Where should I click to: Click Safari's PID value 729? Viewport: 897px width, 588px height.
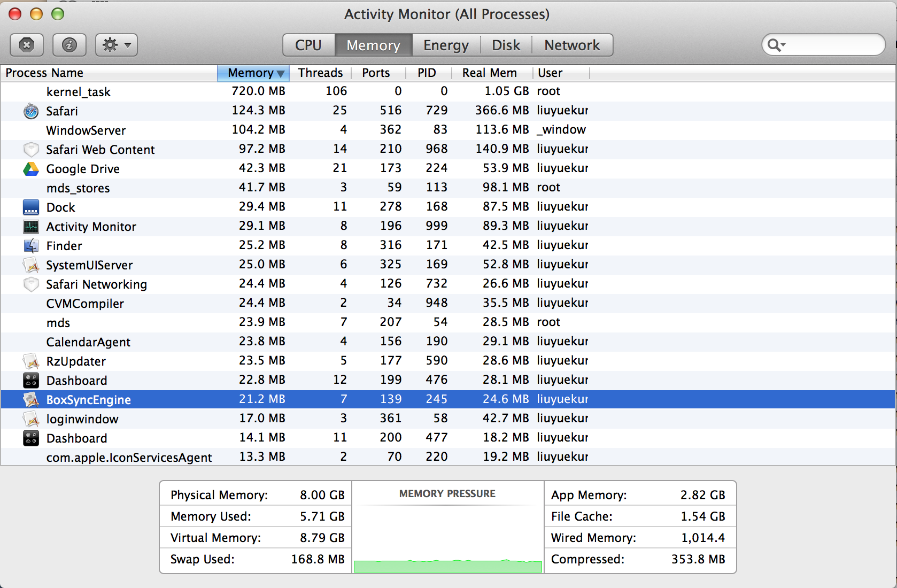coord(437,111)
